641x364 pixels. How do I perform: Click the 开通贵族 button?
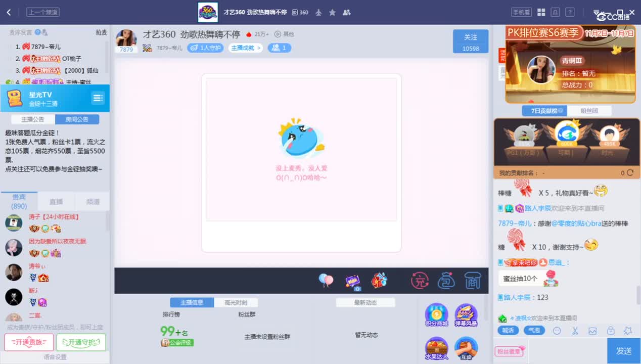click(x=29, y=342)
